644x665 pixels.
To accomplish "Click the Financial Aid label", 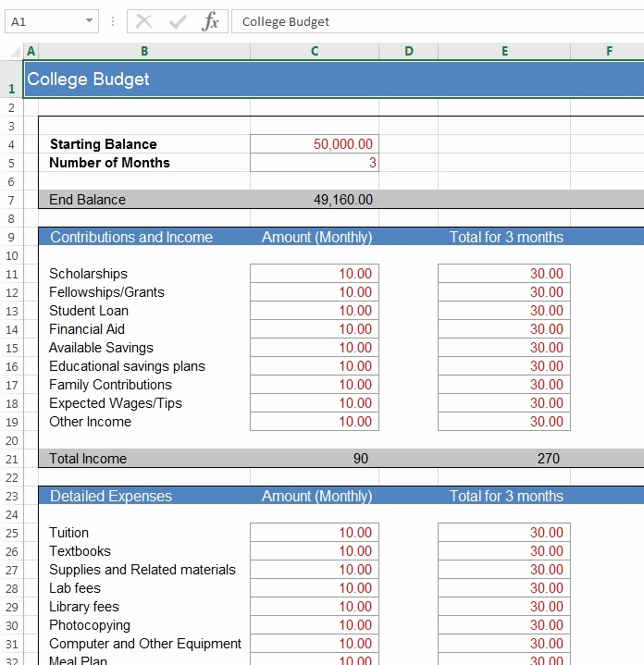I will [87, 329].
